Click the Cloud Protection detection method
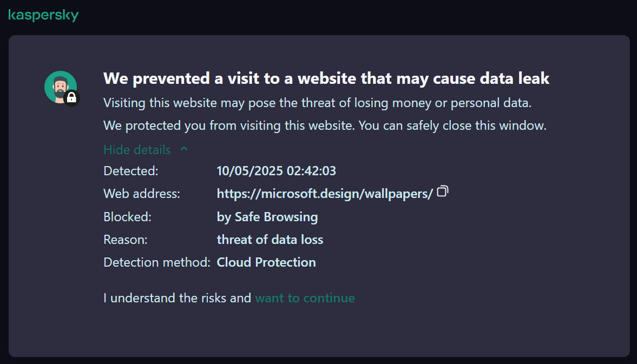Image resolution: width=637 pixels, height=364 pixels. tap(266, 262)
